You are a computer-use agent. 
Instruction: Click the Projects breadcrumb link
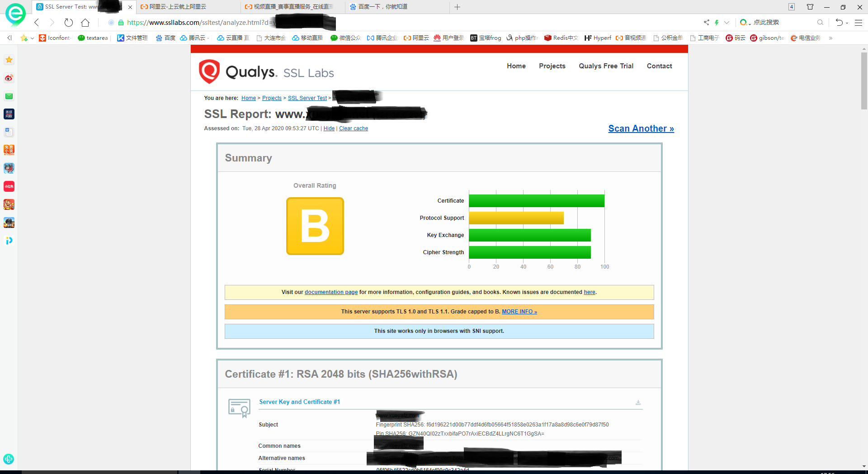pyautogui.click(x=272, y=98)
